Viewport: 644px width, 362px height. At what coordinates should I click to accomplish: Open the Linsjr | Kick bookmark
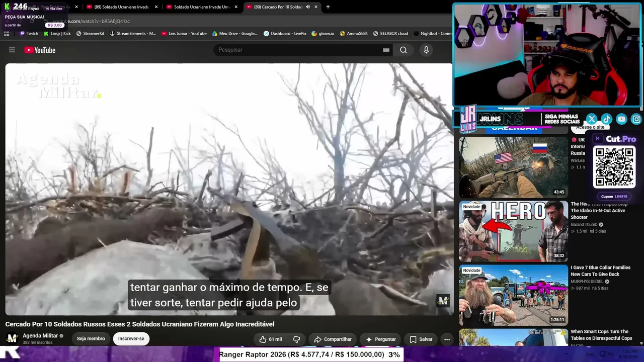point(57,34)
